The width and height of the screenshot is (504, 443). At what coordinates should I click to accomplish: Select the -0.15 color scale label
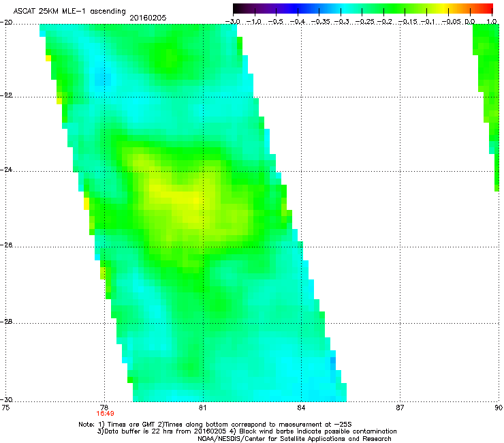[407, 22]
